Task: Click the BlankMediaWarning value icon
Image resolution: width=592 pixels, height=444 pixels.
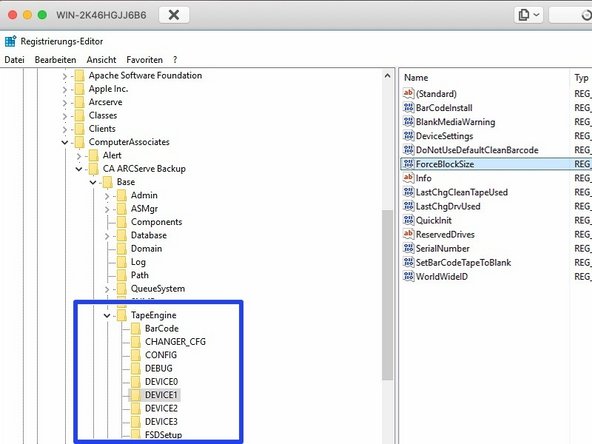Action: point(409,122)
